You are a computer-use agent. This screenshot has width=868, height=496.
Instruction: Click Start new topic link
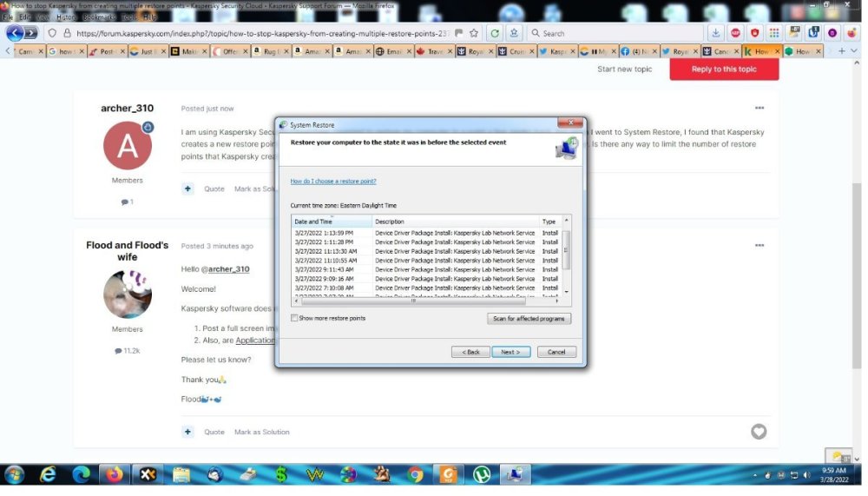tap(624, 69)
